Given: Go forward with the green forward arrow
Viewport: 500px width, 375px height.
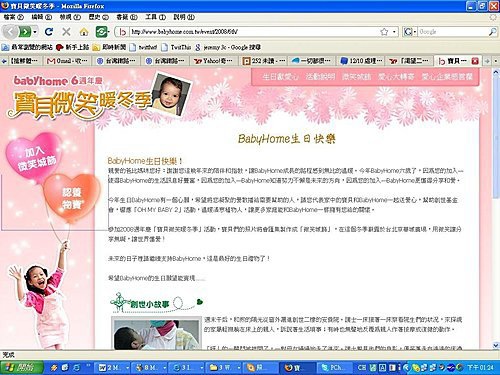Looking at the screenshot, I should pos(25,32).
